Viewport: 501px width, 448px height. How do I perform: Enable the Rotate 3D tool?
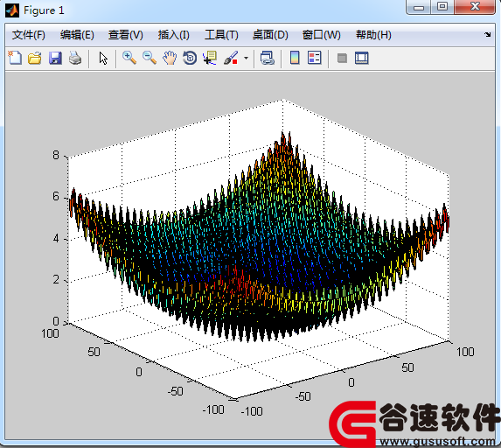click(x=190, y=59)
